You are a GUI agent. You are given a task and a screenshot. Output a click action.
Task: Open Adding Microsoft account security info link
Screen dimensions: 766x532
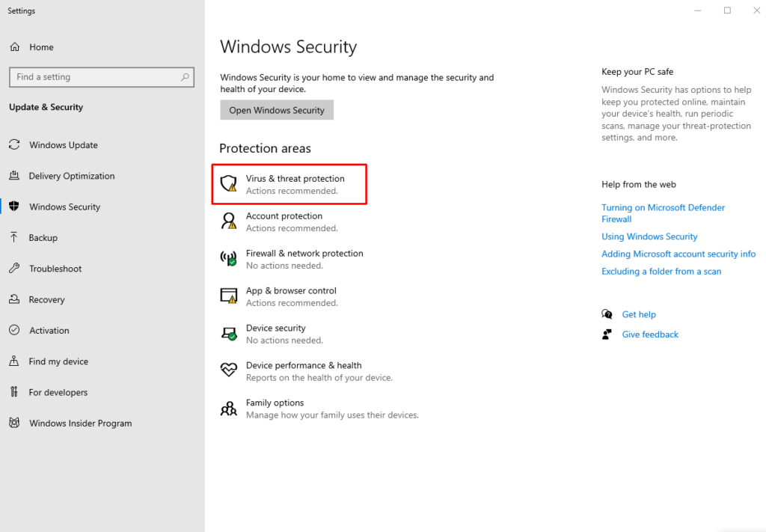pyautogui.click(x=678, y=254)
